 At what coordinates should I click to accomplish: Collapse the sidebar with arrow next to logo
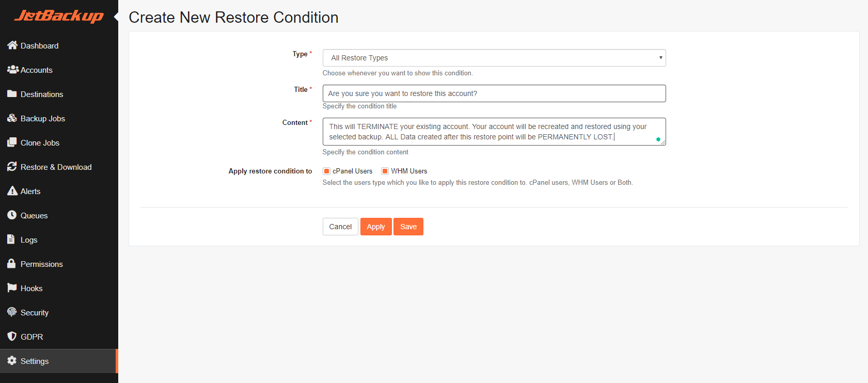[x=116, y=17]
